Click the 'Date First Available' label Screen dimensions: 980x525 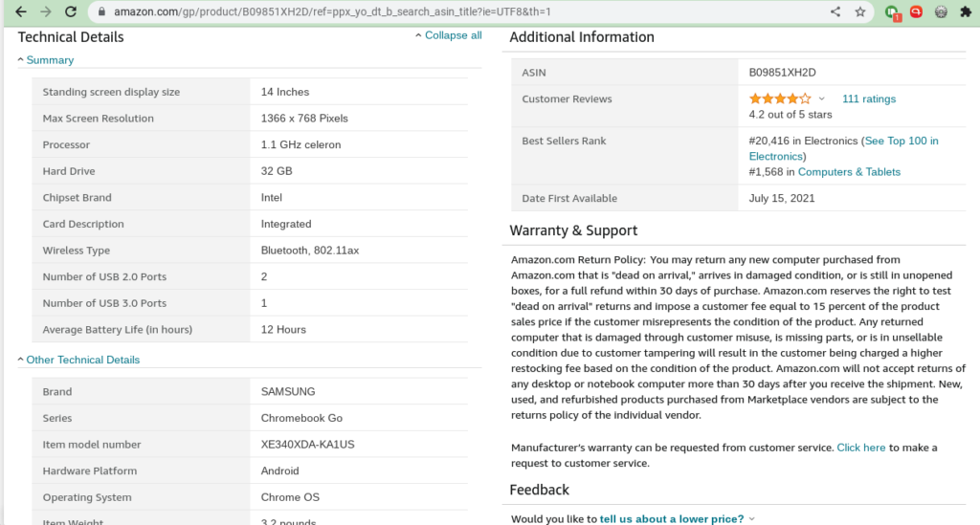click(x=569, y=199)
